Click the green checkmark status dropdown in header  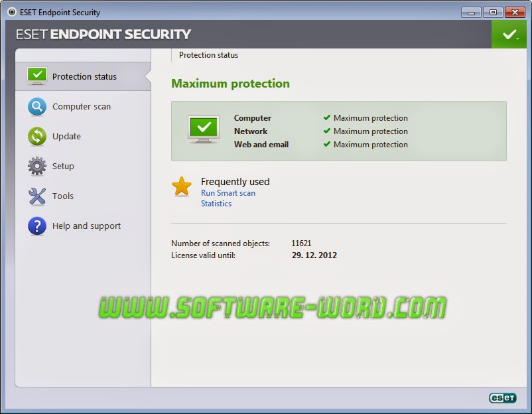pyautogui.click(x=509, y=34)
